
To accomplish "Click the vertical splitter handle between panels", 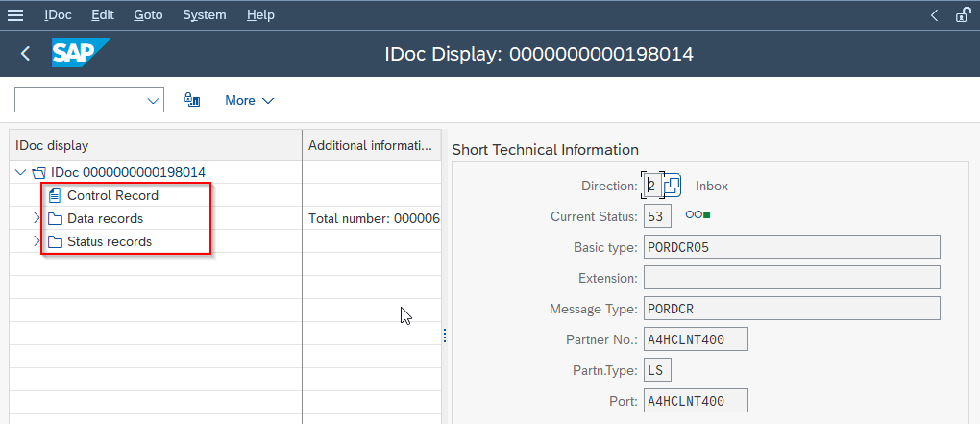I will 445,336.
